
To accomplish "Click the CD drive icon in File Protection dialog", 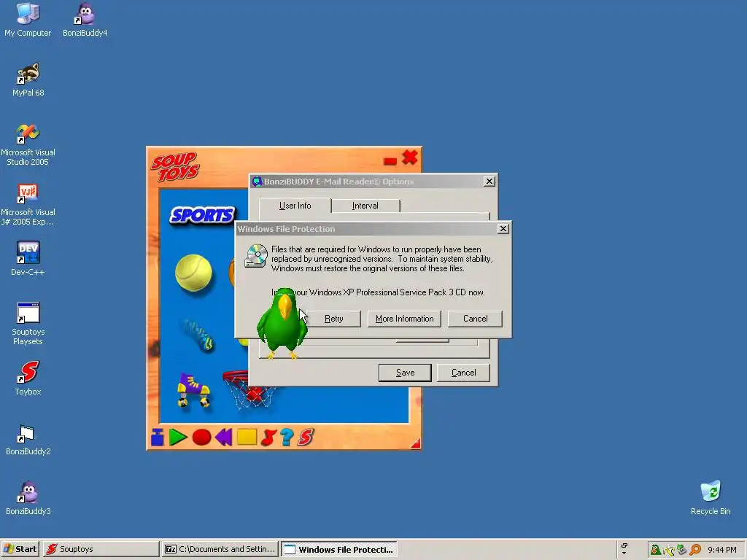I will click(256, 256).
